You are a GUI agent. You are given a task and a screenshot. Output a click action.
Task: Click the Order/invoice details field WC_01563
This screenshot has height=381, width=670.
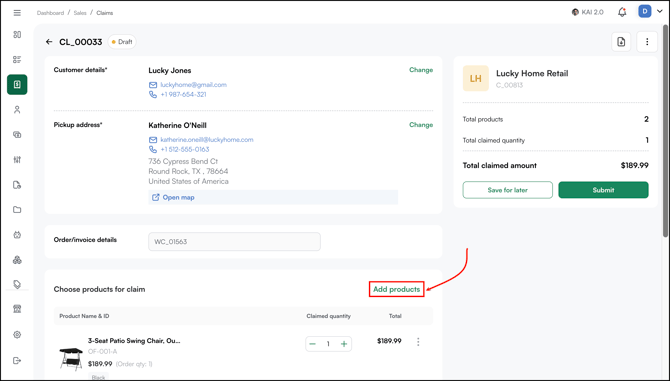point(234,242)
